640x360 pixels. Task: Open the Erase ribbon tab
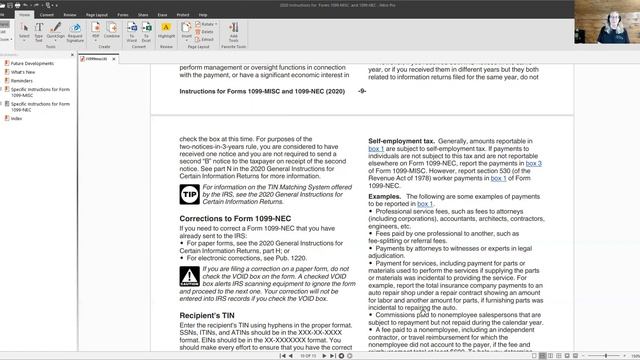[162, 15]
